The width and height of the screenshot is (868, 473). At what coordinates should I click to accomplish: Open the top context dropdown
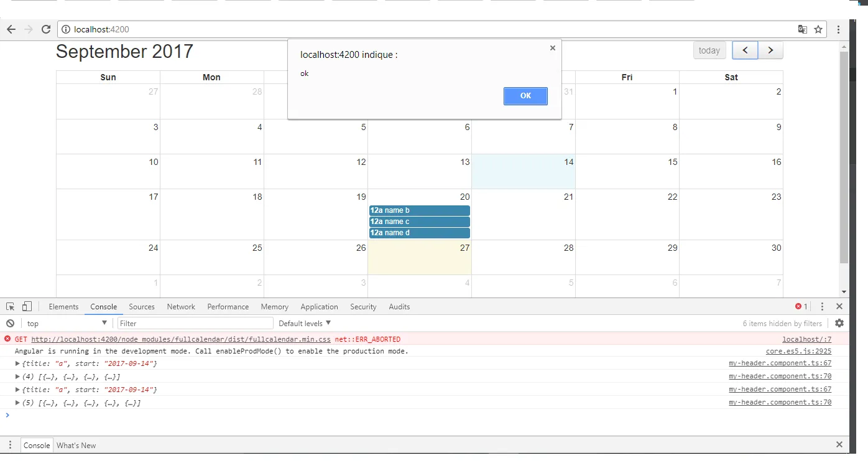tap(67, 323)
